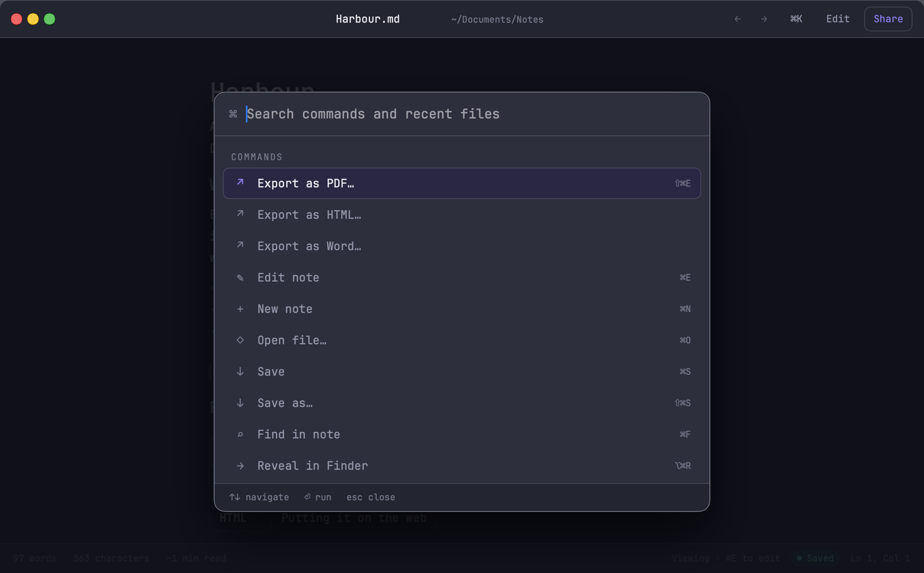Click the ⌘E shortcut hint on Edit note
Viewport: 924px width, 573px height.
pos(685,277)
